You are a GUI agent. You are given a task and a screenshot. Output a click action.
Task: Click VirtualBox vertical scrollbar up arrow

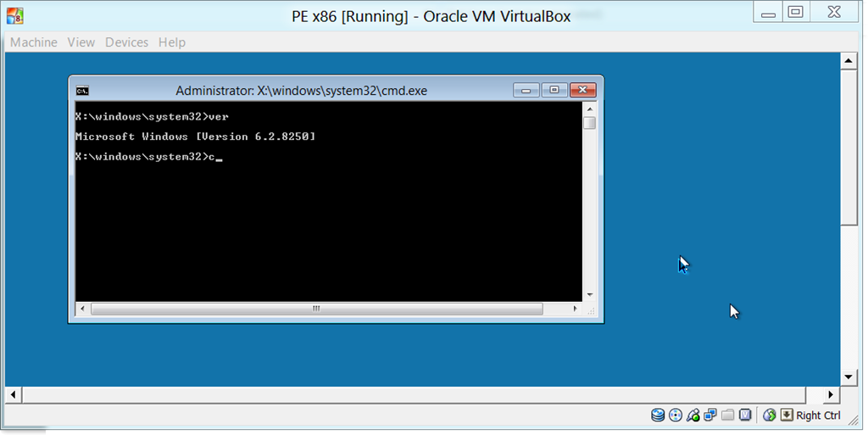pyautogui.click(x=849, y=60)
